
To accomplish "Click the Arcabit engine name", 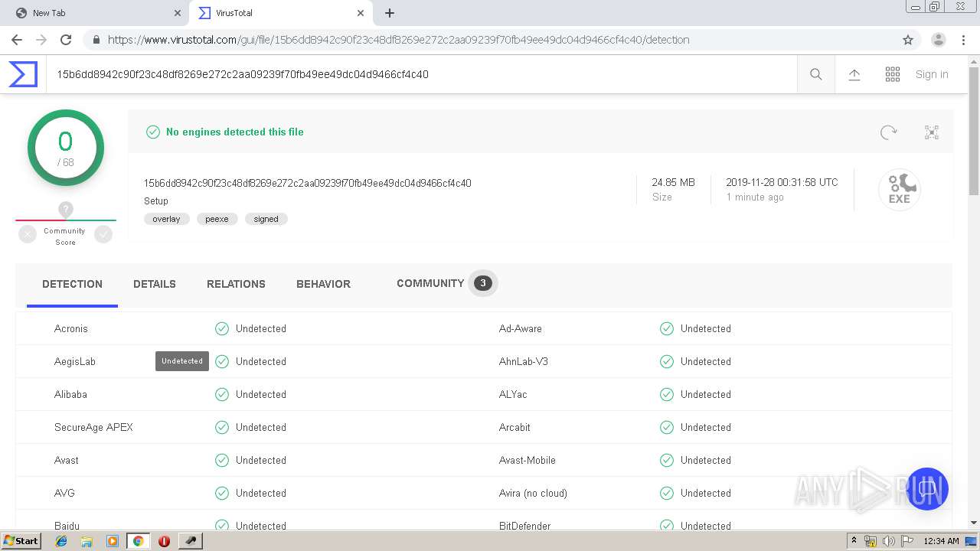I will [x=514, y=427].
